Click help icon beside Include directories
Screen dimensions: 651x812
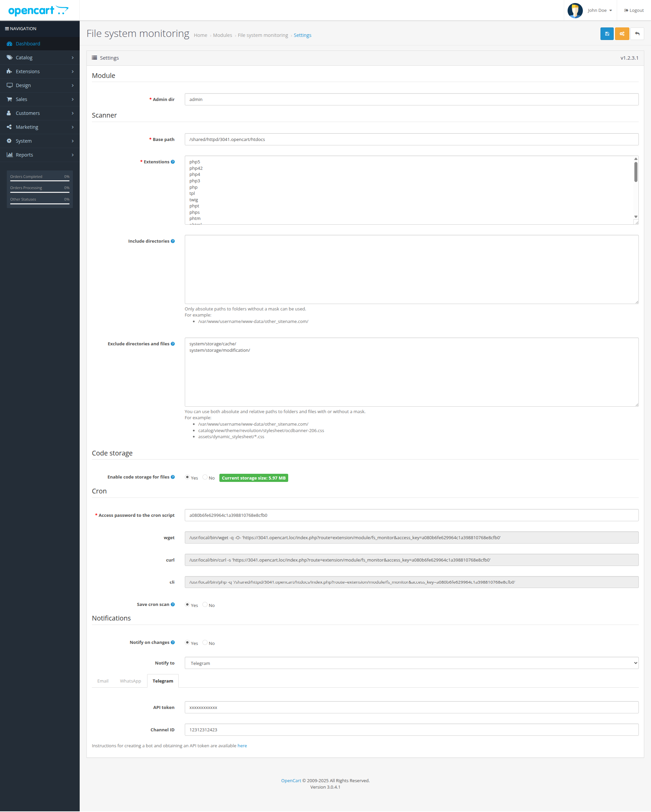click(173, 241)
